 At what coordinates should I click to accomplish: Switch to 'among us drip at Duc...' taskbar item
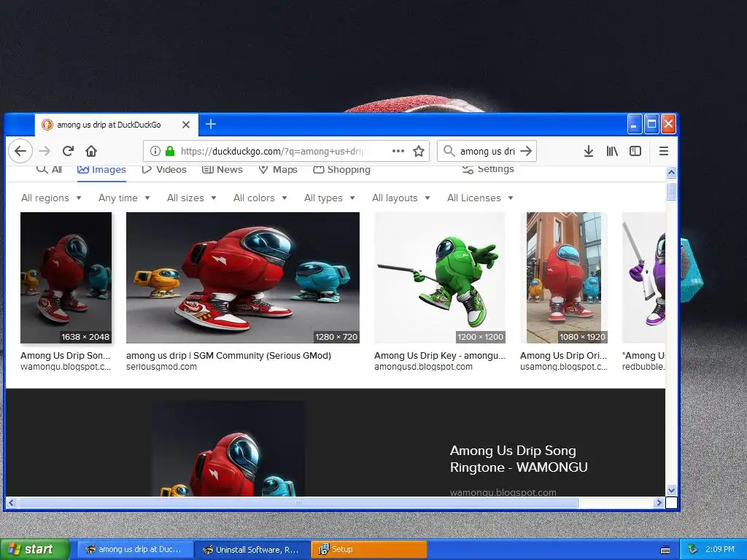[135, 550]
